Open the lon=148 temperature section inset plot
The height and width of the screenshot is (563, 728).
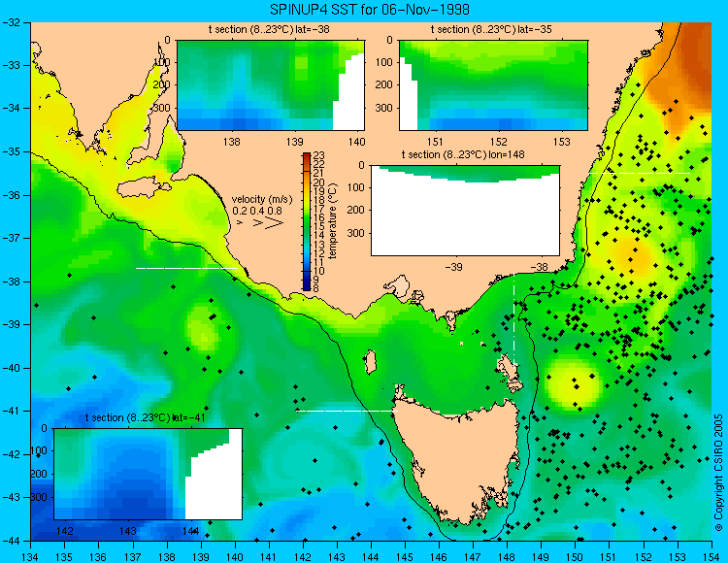(466, 211)
